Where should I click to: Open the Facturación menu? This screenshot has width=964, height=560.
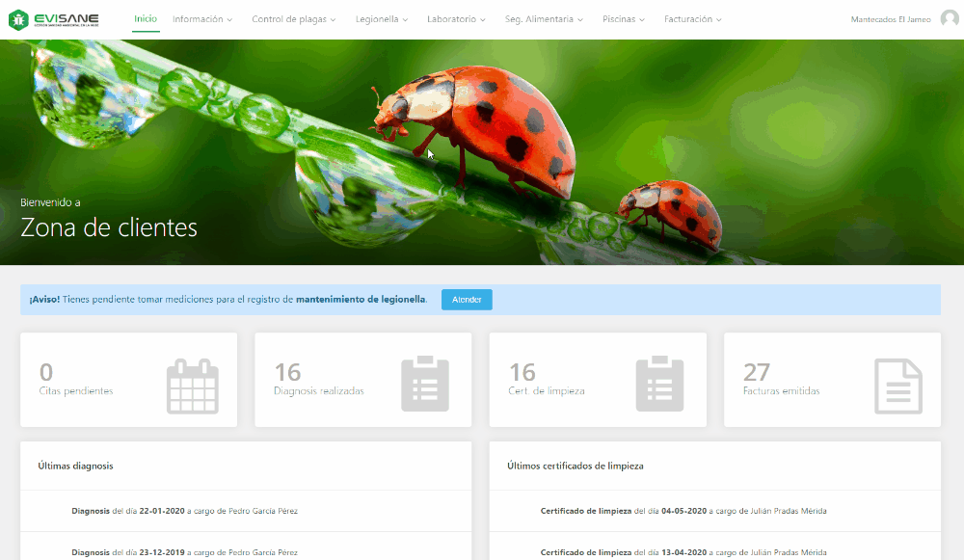click(x=692, y=19)
